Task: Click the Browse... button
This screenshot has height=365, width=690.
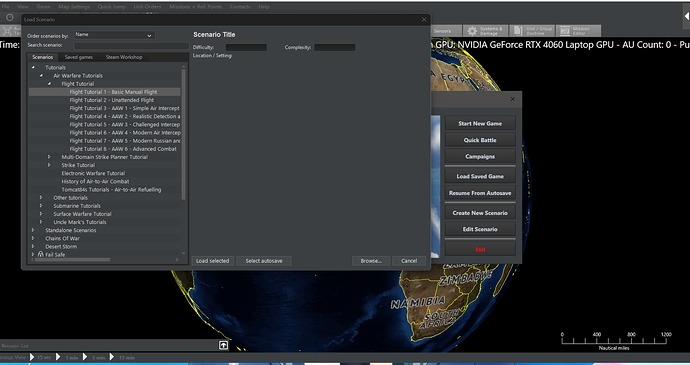Action: tap(371, 261)
